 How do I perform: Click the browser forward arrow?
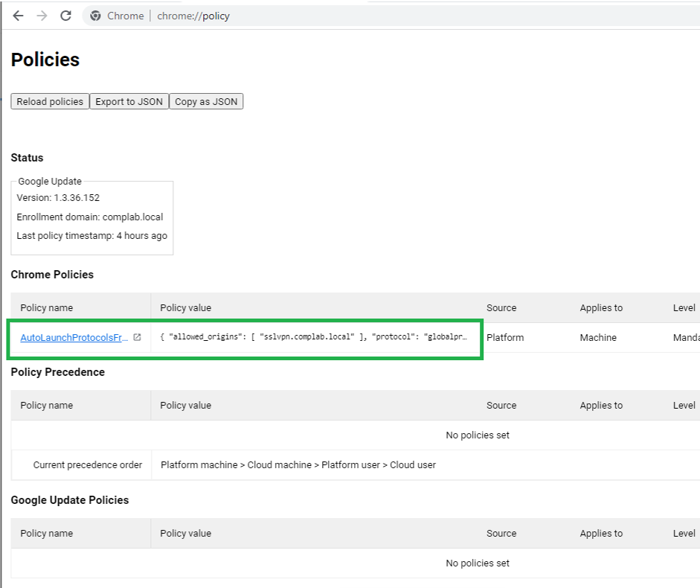tap(42, 16)
